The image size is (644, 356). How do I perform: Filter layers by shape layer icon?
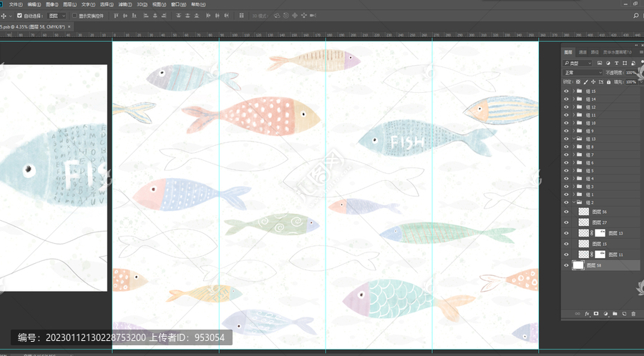coord(625,63)
